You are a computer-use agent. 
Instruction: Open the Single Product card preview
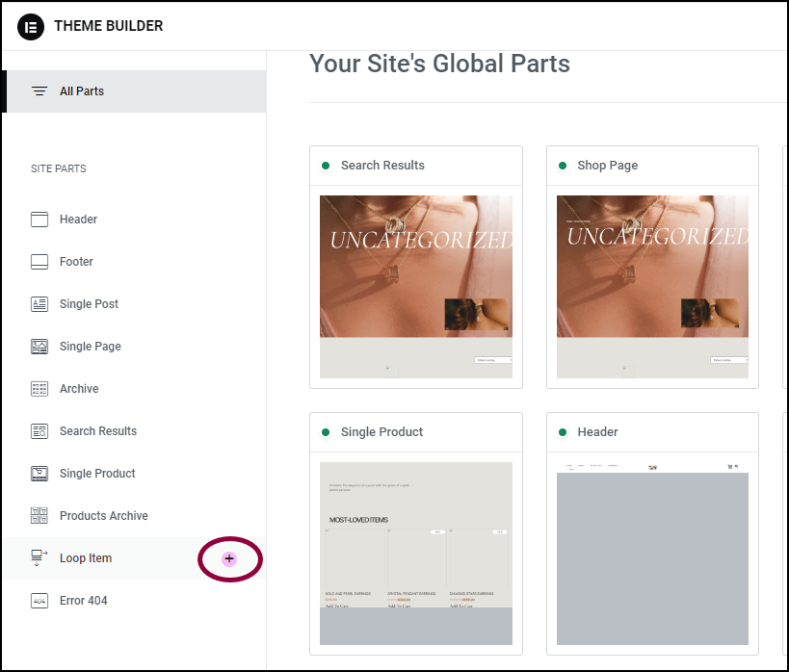(x=416, y=554)
